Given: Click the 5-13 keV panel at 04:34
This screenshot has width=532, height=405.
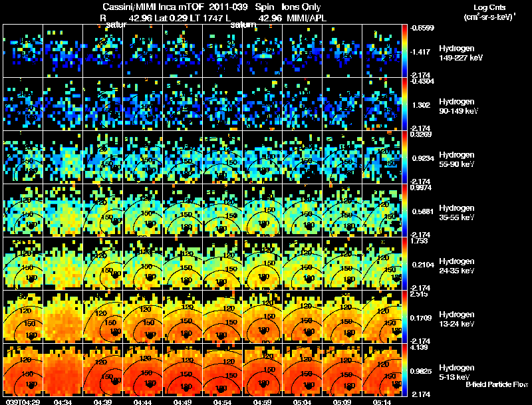Looking at the screenshot, I should coord(63,370).
